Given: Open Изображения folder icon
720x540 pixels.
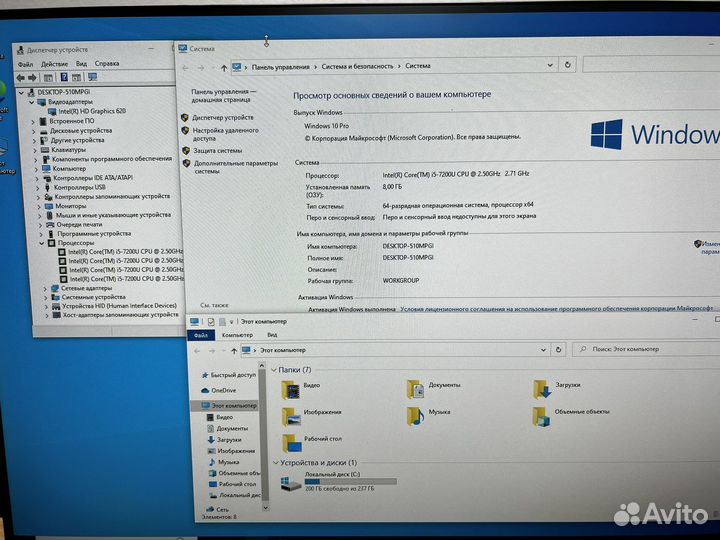Looking at the screenshot, I should pyautogui.click(x=291, y=416).
